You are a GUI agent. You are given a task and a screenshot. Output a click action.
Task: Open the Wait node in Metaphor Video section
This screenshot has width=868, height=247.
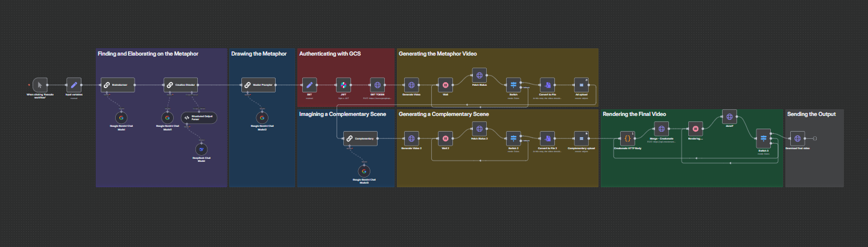(445, 85)
